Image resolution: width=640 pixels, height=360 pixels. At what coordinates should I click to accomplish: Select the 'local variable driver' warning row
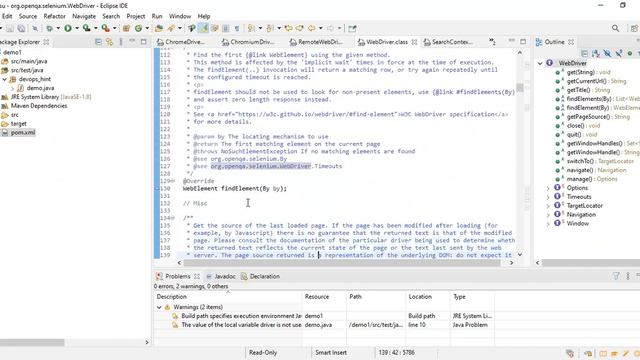[324, 325]
